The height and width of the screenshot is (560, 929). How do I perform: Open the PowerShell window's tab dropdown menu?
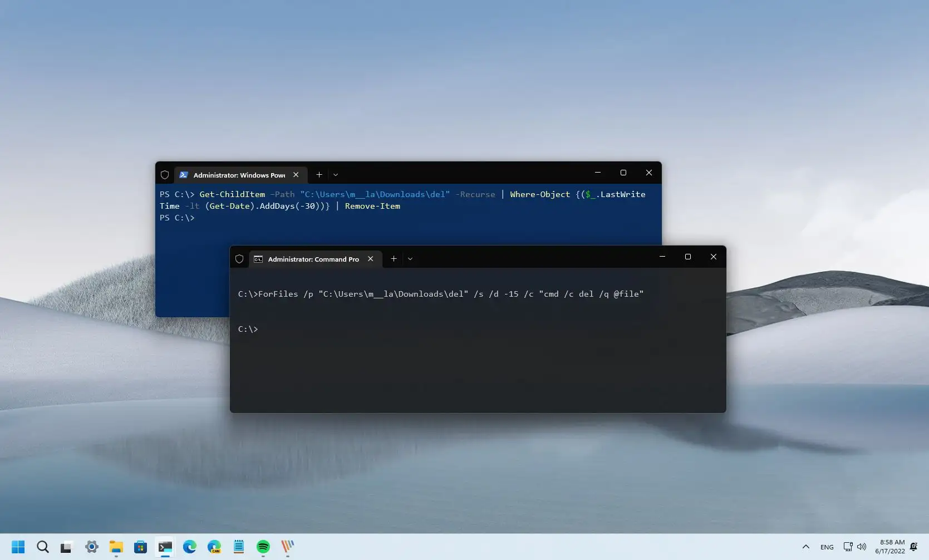(336, 175)
